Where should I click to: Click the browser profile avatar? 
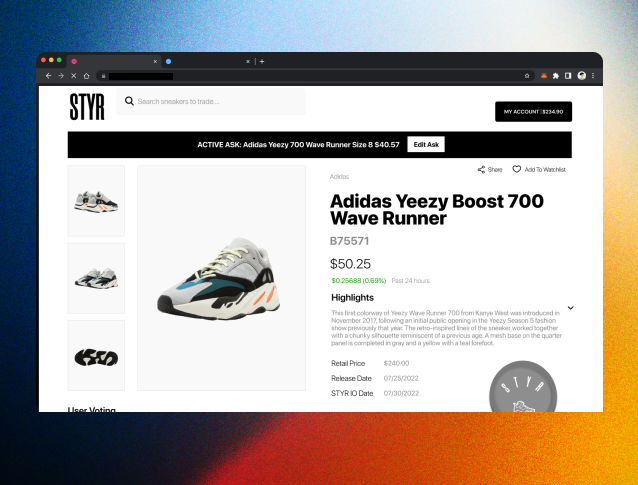(581, 76)
